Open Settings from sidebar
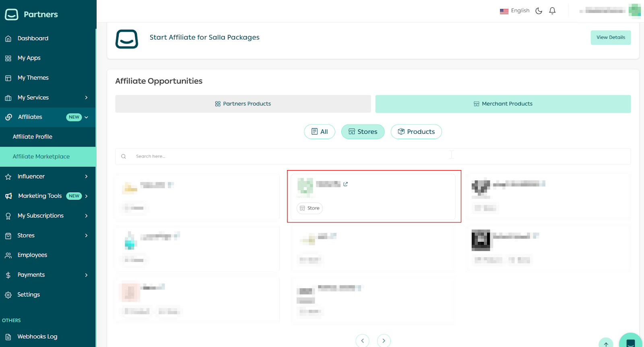Viewport: 644px width, 347px height. pos(29,295)
